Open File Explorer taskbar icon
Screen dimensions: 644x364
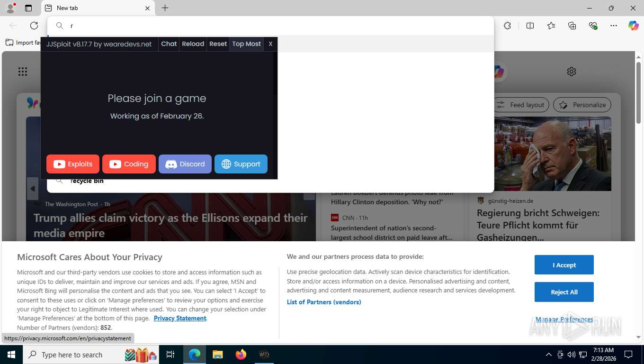click(217, 355)
